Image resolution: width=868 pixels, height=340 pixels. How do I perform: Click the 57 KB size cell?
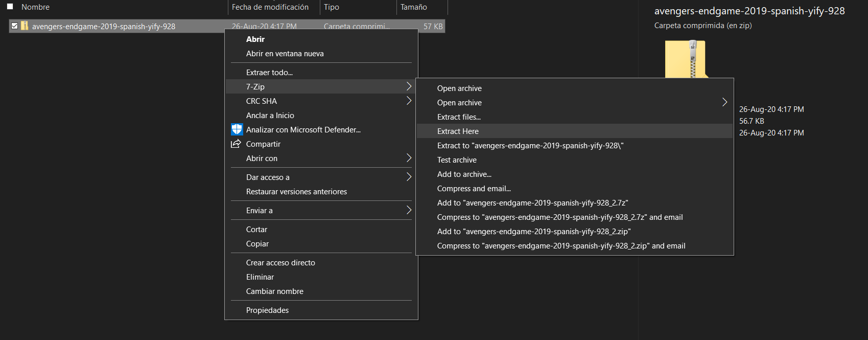pyautogui.click(x=433, y=26)
